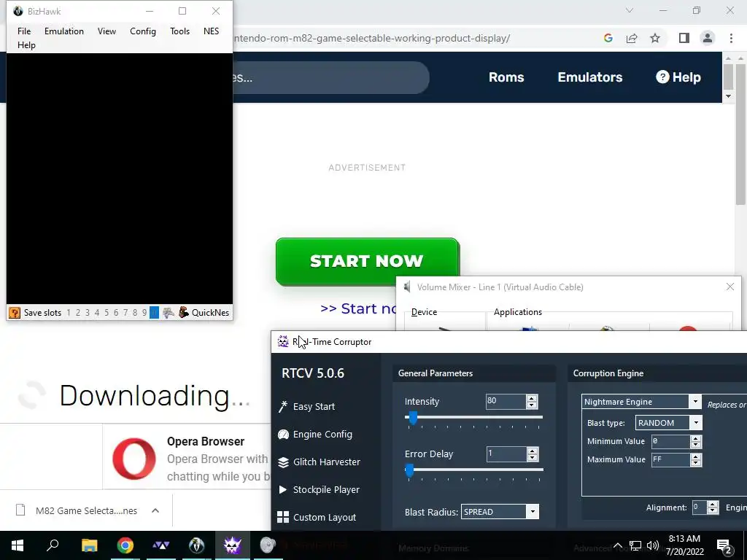Select save slot 5 in BizHawk
This screenshot has height=560, width=747.
pyautogui.click(x=107, y=313)
